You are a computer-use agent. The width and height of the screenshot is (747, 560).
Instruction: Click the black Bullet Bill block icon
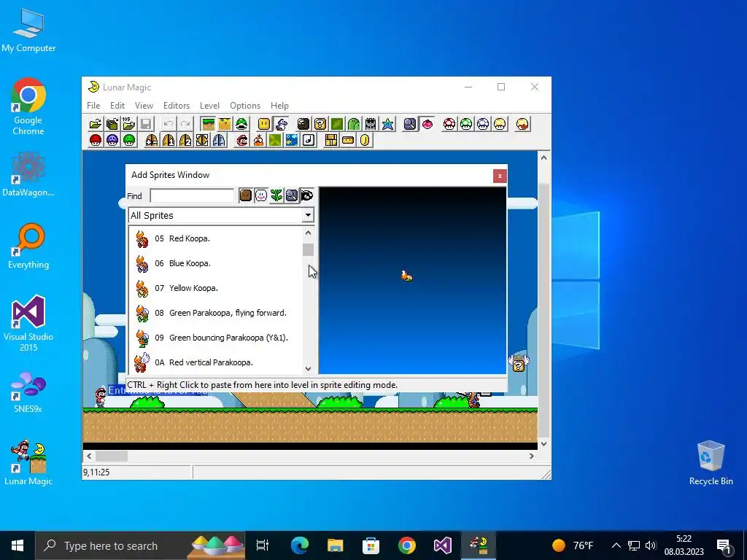pyautogui.click(x=303, y=124)
